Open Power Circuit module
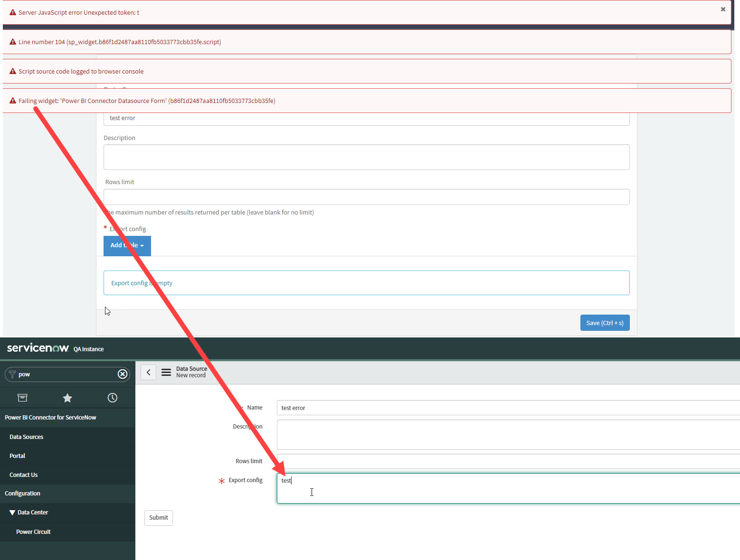740x560 pixels. point(33,532)
